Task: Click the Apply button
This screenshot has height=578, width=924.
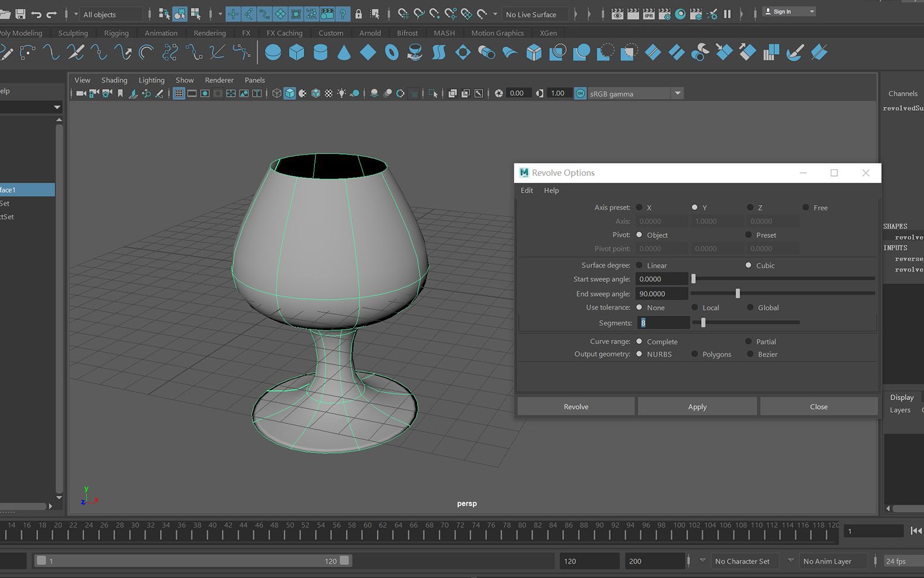Action: 698,407
